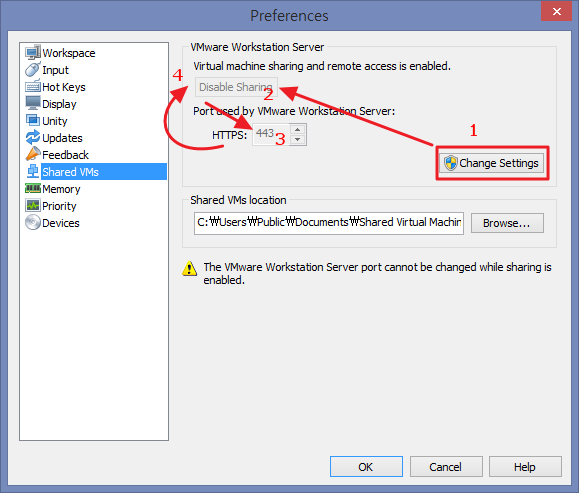The width and height of the screenshot is (579, 493).
Task: Click the Updates refresh arrows icon
Action: pos(33,137)
